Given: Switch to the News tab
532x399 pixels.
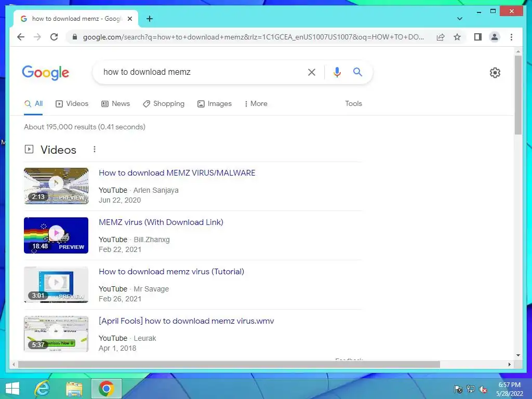Looking at the screenshot, I should click(115, 104).
